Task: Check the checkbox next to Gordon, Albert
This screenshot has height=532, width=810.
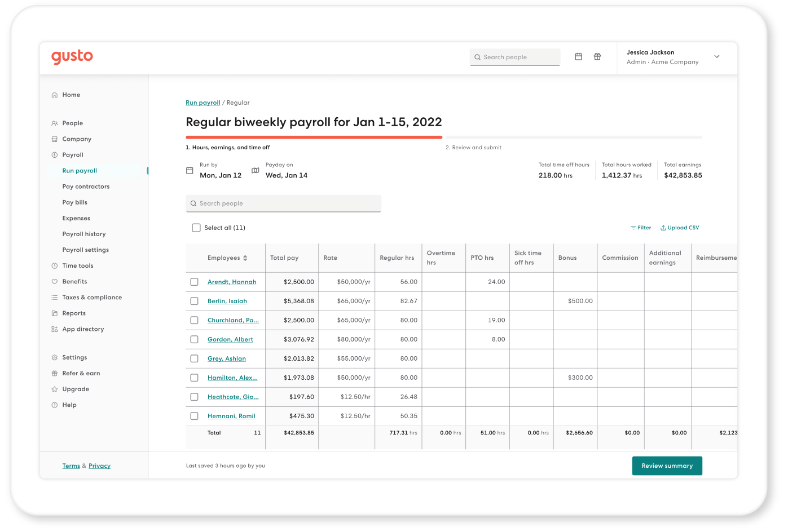Action: point(194,339)
